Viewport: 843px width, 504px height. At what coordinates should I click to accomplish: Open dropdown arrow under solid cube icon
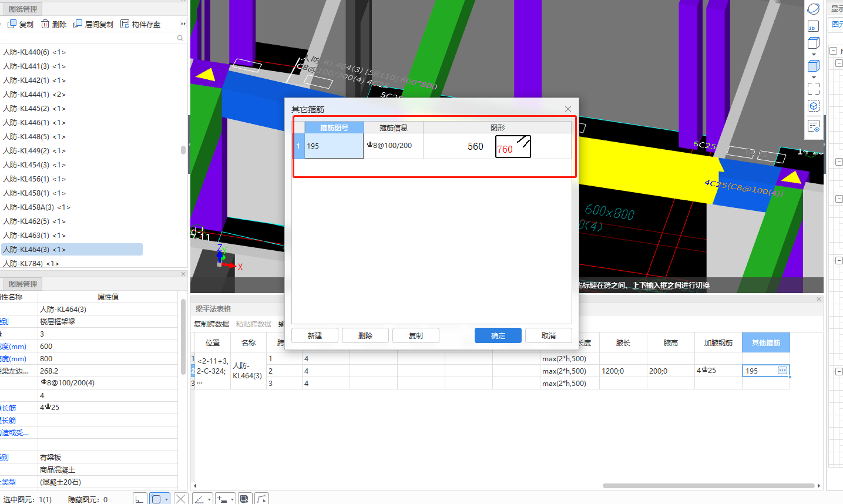(x=814, y=77)
